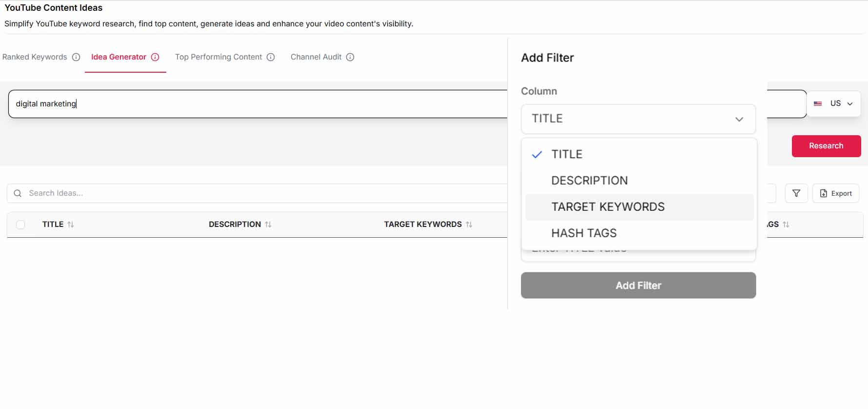Click TARGET KEYWORDS column header text
Image resolution: width=868 pixels, height=409 pixels.
(x=423, y=225)
